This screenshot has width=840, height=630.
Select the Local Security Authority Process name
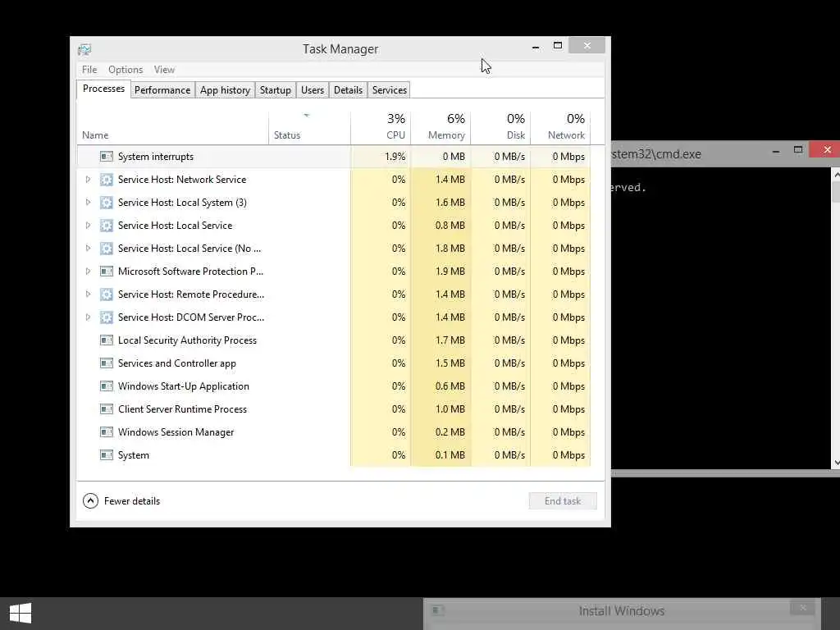(x=188, y=340)
